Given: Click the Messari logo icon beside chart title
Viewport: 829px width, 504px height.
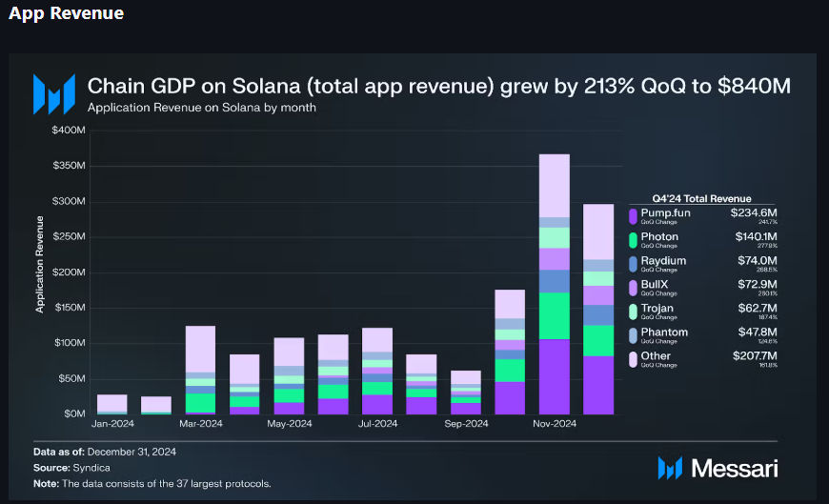Looking at the screenshot, I should tap(53, 93).
